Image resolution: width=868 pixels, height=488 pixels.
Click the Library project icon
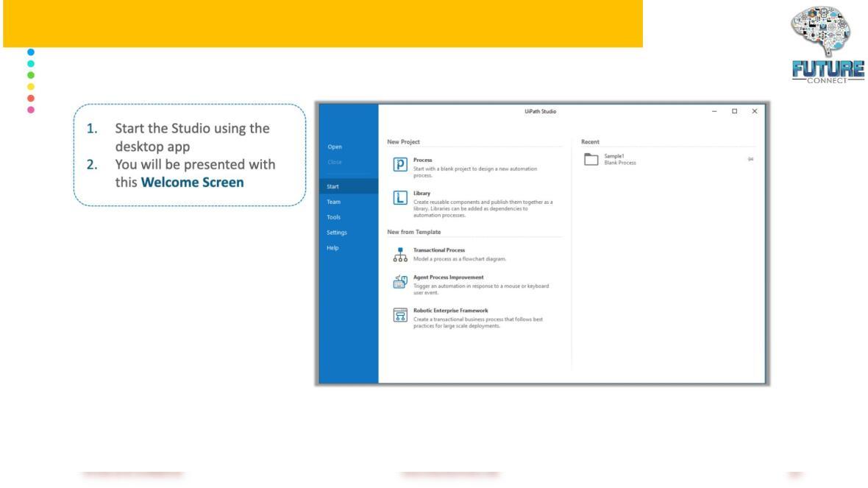tap(400, 198)
